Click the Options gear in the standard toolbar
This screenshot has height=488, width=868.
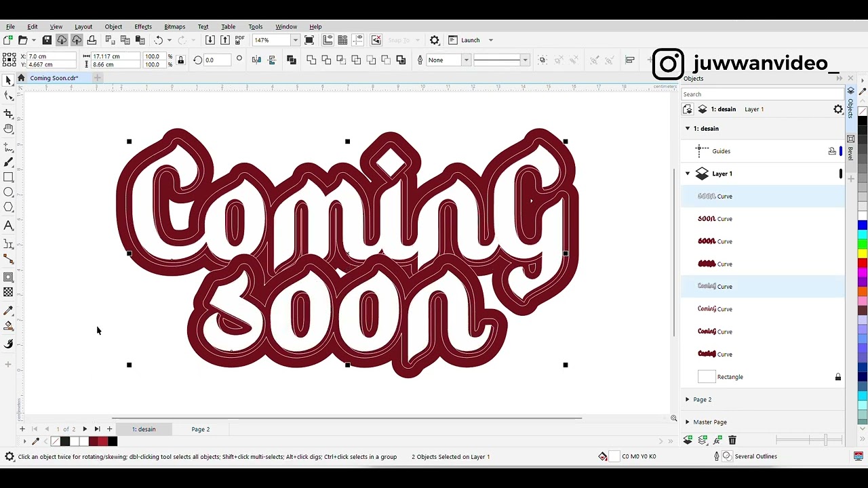435,41
